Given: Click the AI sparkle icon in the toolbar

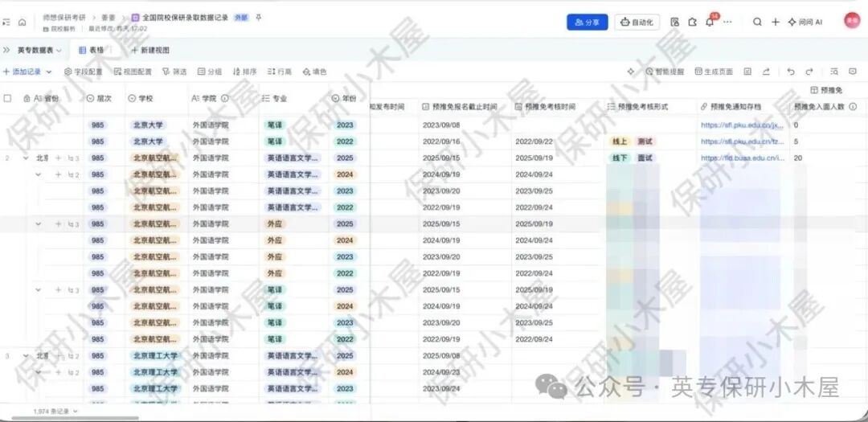Looking at the screenshot, I should 631,72.
